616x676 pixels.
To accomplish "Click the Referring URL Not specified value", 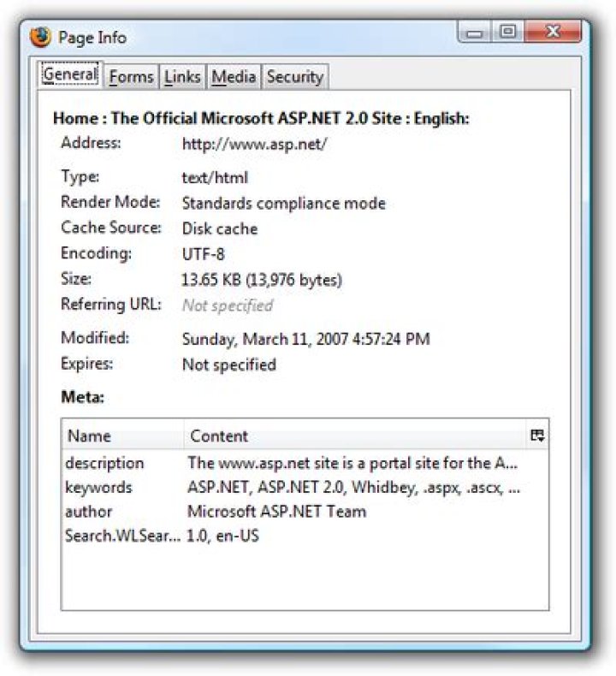I will (x=228, y=305).
